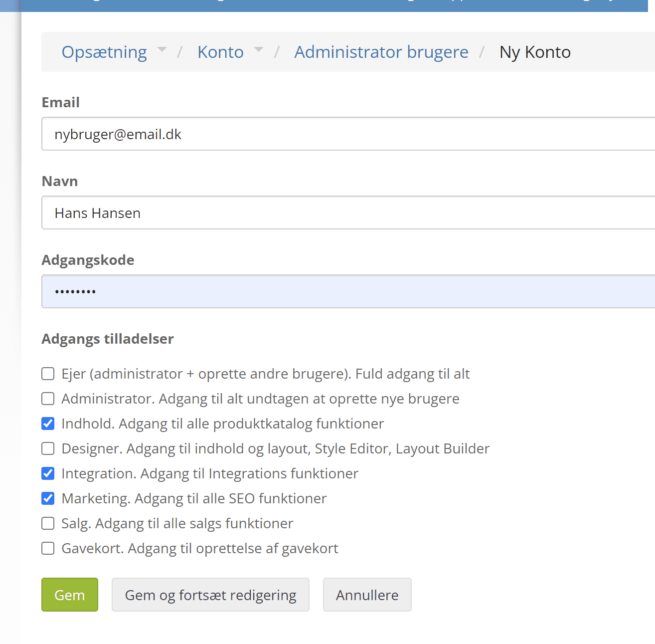Click the Adgangs tilladelser heading
The image size is (655, 644).
pos(108,339)
